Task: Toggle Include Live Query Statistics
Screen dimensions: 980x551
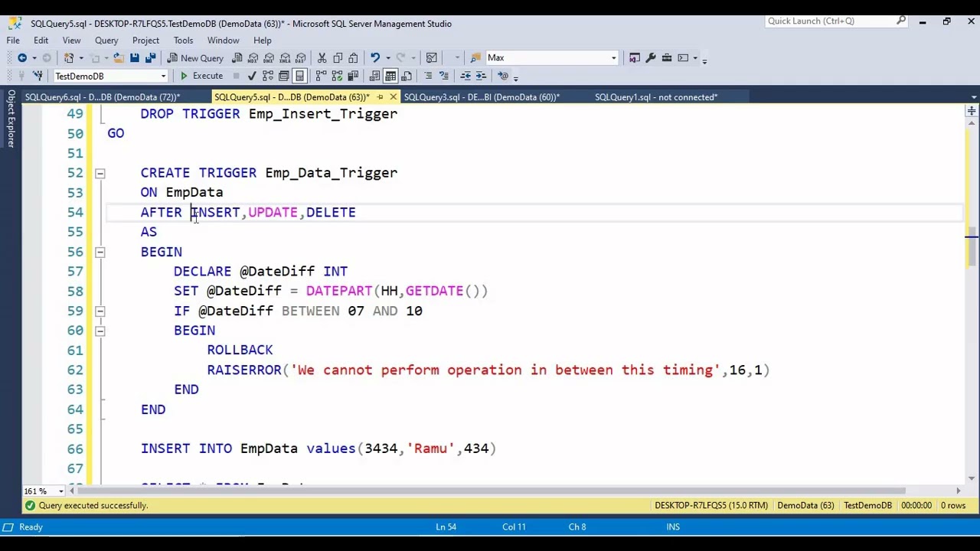Action: click(x=337, y=76)
